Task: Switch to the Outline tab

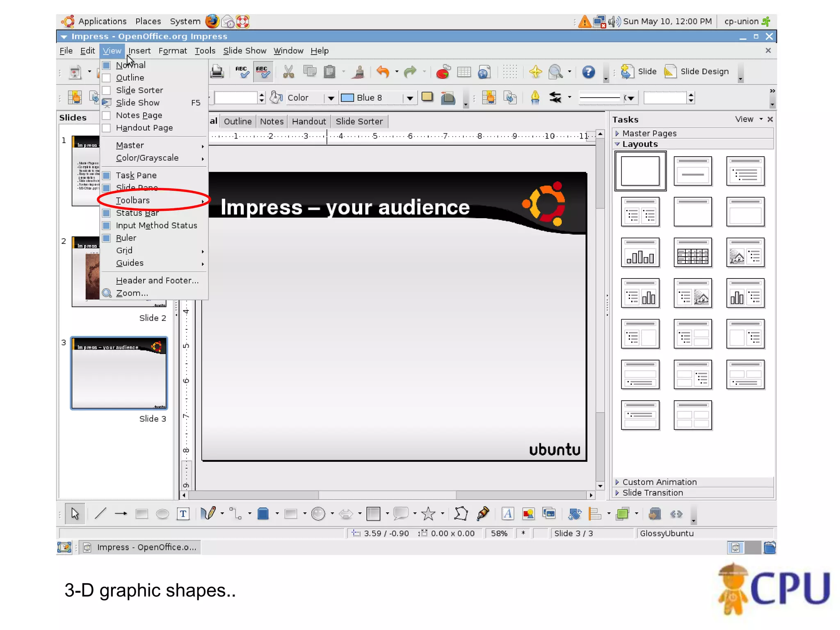Action: coord(237,121)
